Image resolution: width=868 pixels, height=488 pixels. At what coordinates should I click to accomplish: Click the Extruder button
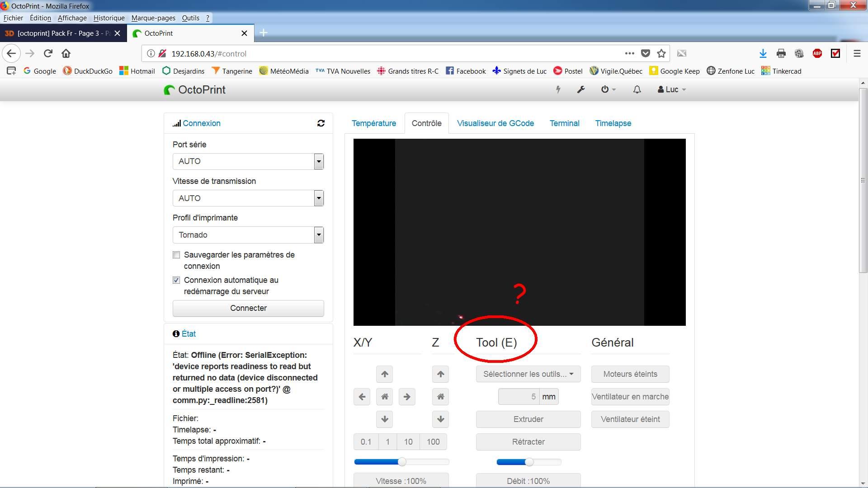[x=528, y=419]
